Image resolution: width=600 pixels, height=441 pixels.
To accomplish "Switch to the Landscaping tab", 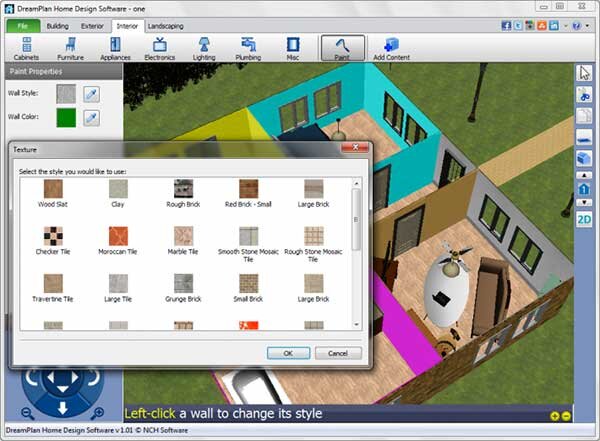I will [165, 26].
